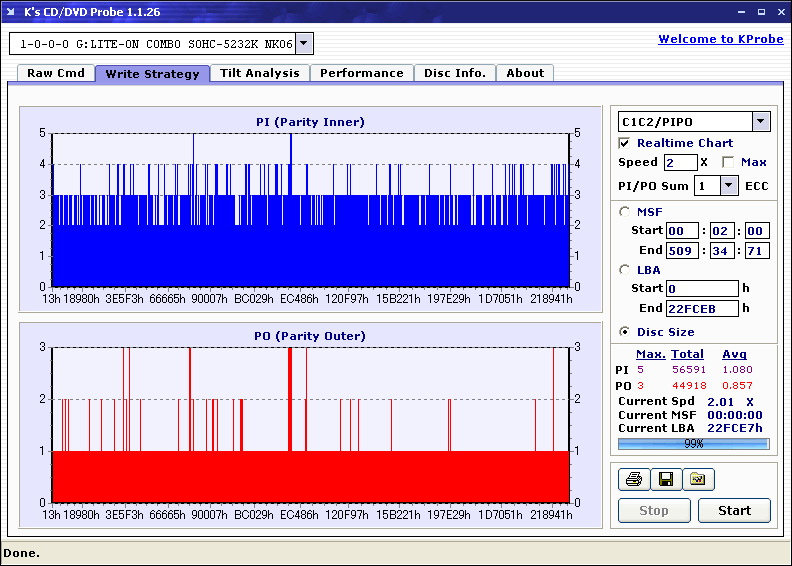Select the LBA radio button
The width and height of the screenshot is (792, 566).
625,269
